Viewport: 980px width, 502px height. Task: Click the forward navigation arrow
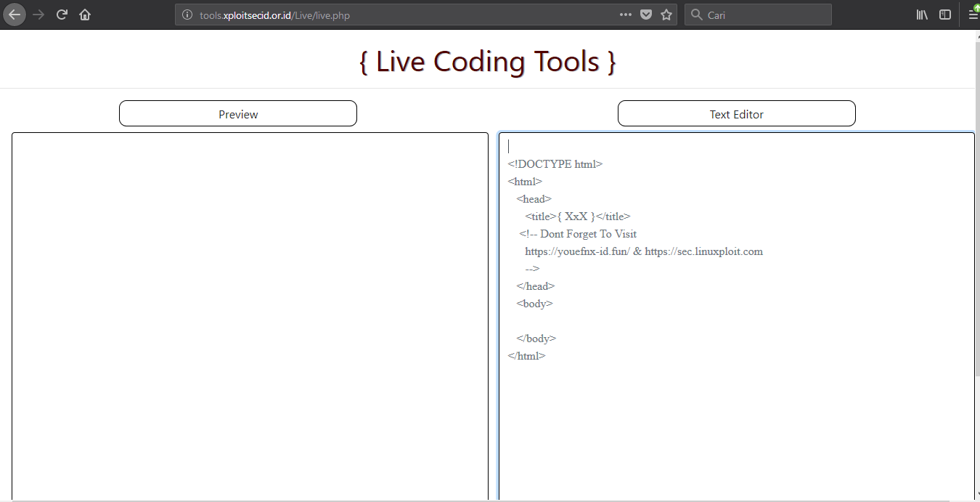point(38,14)
